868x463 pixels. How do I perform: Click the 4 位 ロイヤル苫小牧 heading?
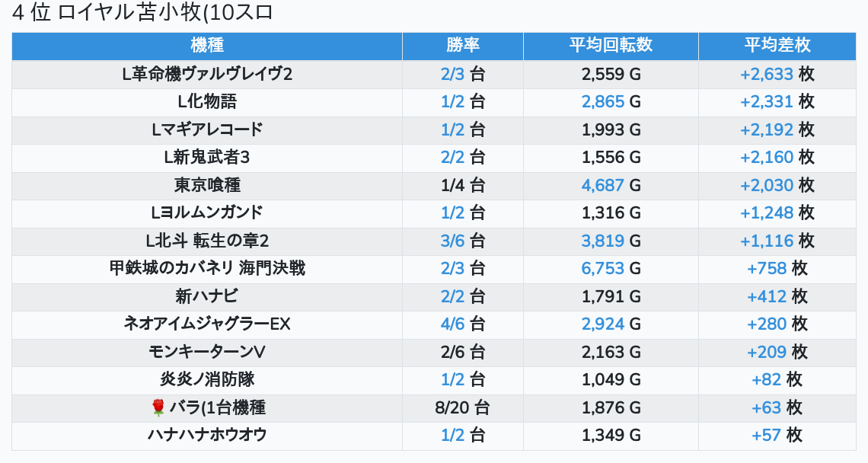tap(143, 13)
